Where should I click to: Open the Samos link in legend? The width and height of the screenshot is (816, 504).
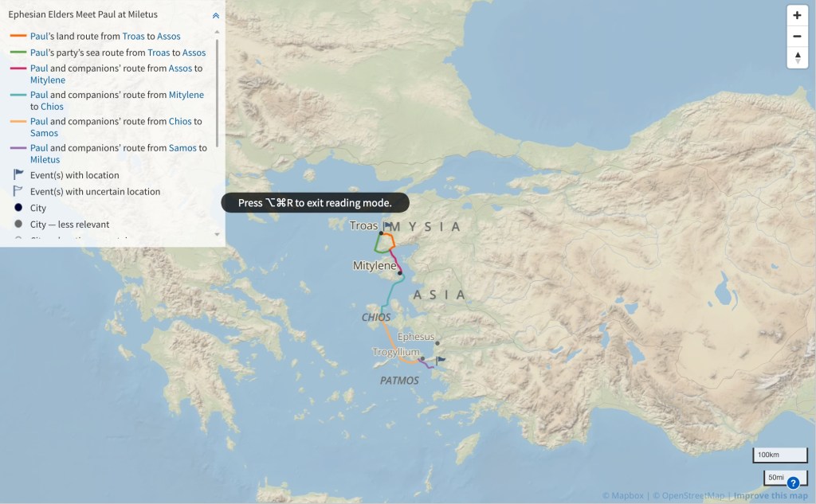44,133
